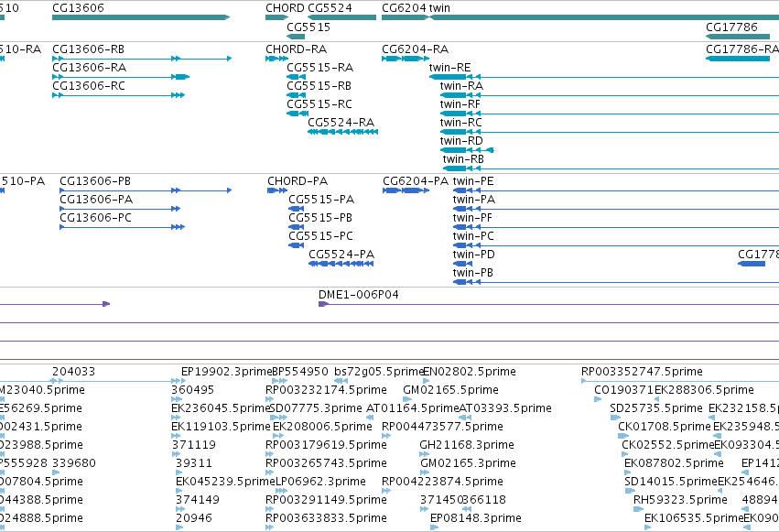This screenshot has width=779, height=532.
Task: Select EST label 360495
Action: tap(193, 390)
